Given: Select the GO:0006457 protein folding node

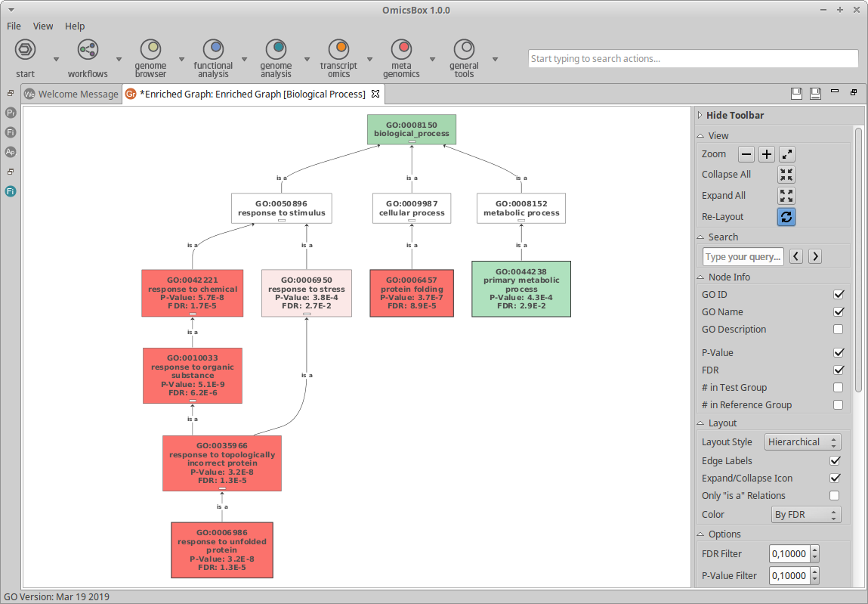Looking at the screenshot, I should 412,293.
